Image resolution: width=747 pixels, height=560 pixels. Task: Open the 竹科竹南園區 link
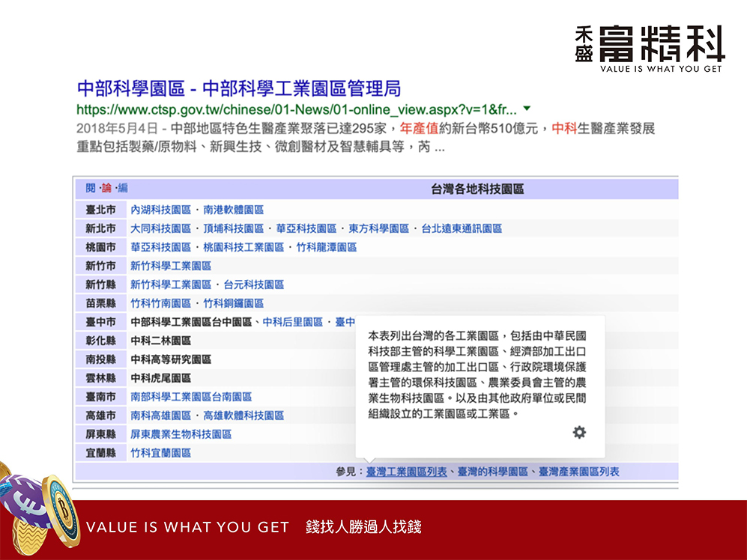click(160, 303)
